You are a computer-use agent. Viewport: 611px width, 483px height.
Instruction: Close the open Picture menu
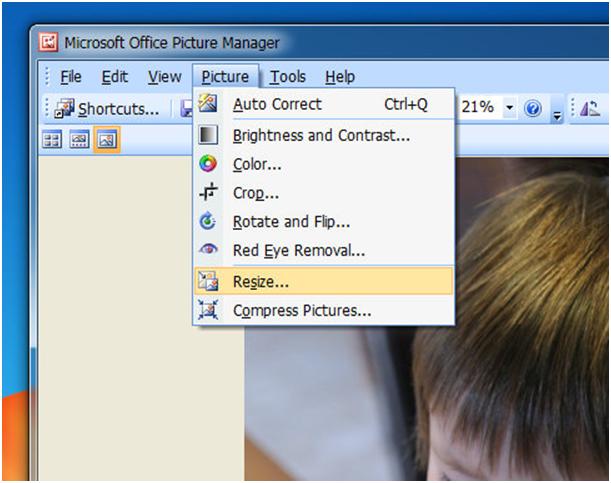(225, 77)
